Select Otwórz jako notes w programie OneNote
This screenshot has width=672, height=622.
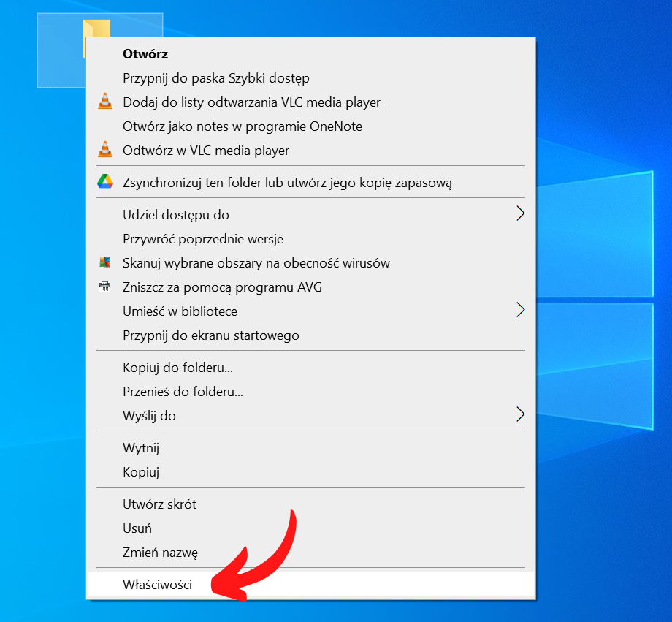click(311, 126)
